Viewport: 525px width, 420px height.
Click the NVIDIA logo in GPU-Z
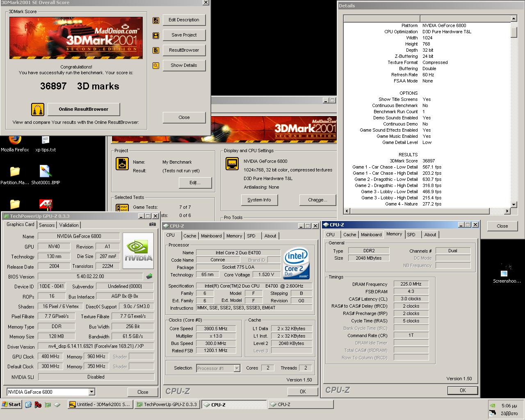pyautogui.click(x=139, y=251)
